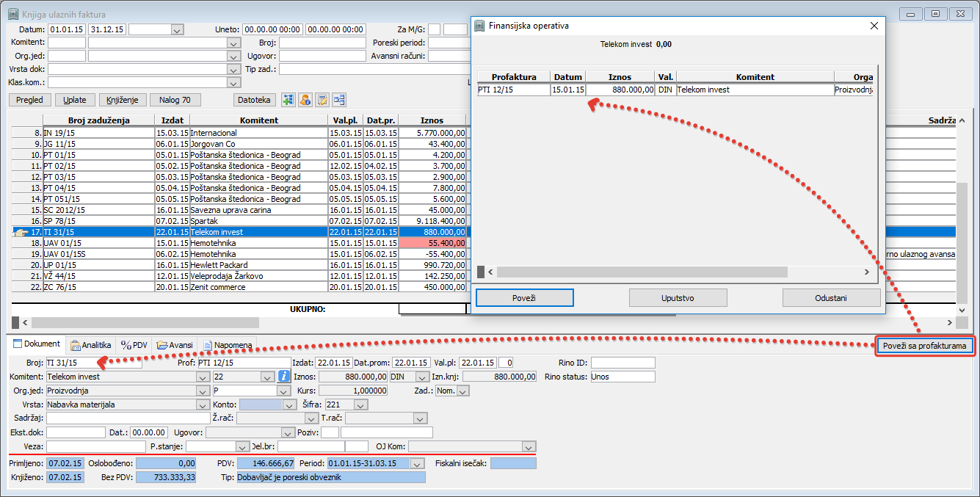Open the DIN currency dropdown
This screenshot has height=497, width=980.
click(423, 377)
